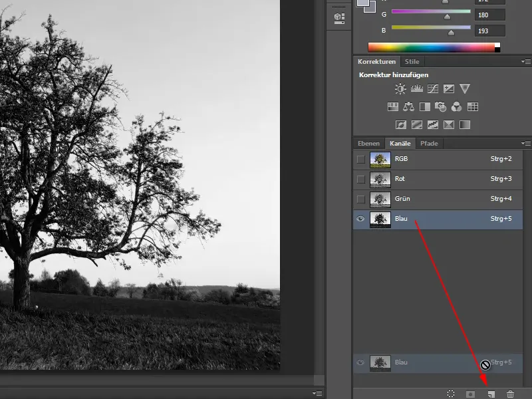Delete current channel (trash icon)
This screenshot has height=399, width=532.
510,394
